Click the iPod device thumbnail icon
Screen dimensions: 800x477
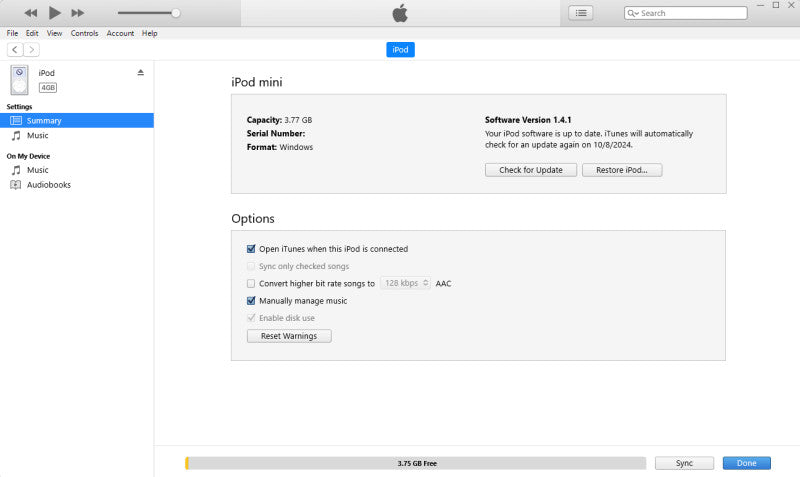[19, 80]
